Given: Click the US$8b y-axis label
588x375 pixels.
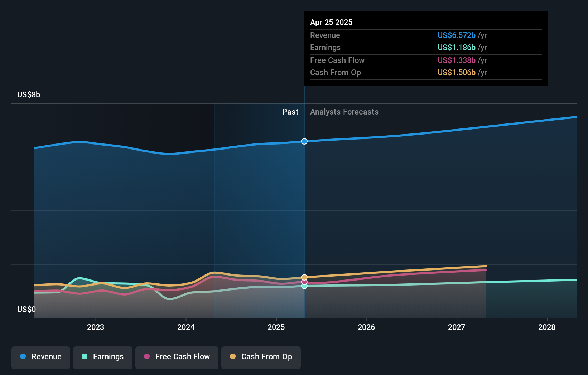Looking at the screenshot, I should tap(29, 94).
